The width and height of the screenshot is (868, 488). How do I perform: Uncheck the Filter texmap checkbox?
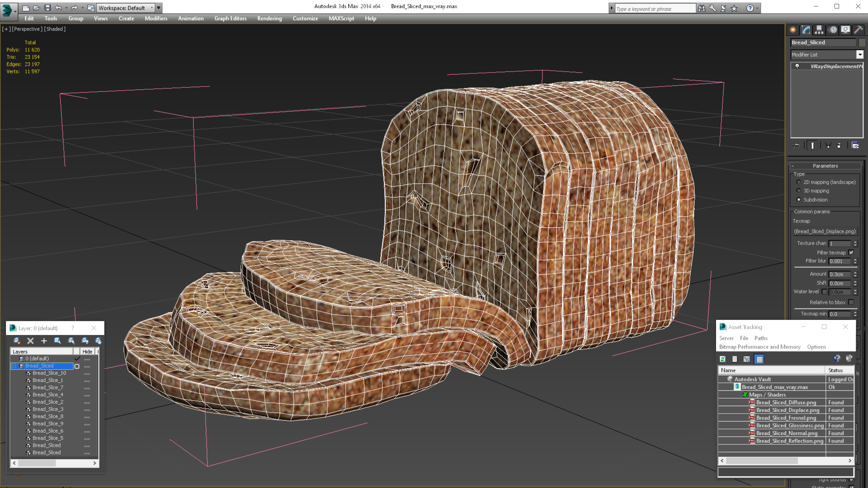tap(851, 252)
